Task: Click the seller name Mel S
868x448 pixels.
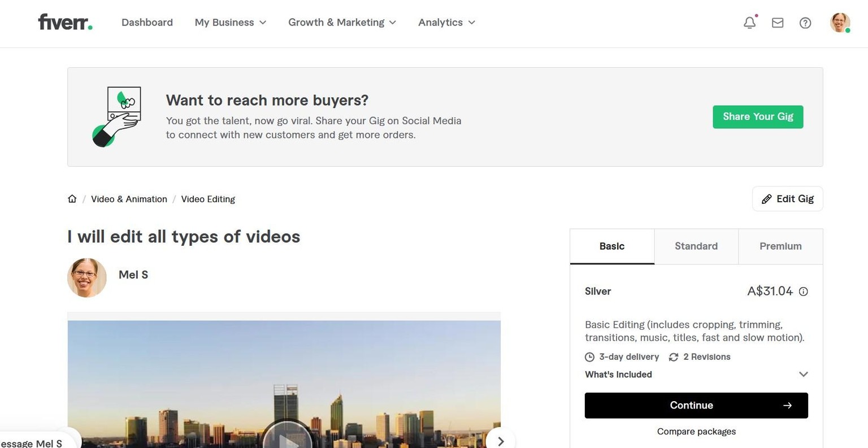Action: 133,275
